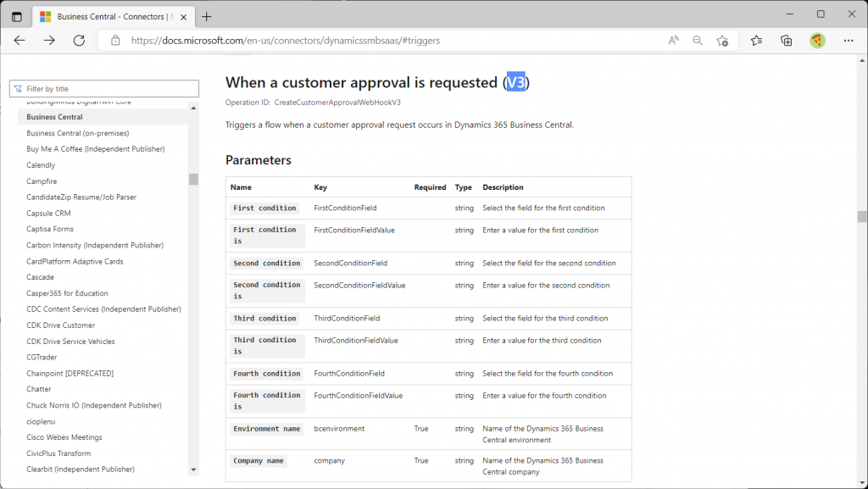Click the FirstConditionField key cell
Image resolution: width=868 pixels, height=489 pixels.
tap(345, 208)
